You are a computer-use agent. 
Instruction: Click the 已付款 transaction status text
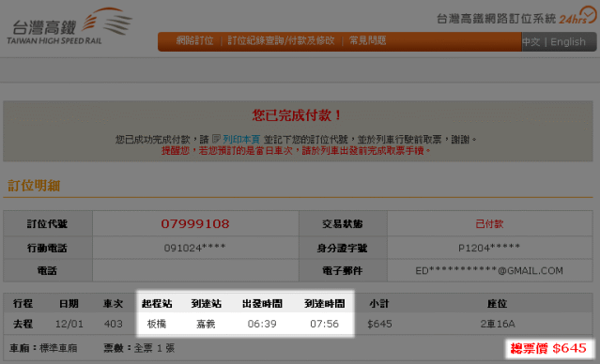click(x=489, y=223)
